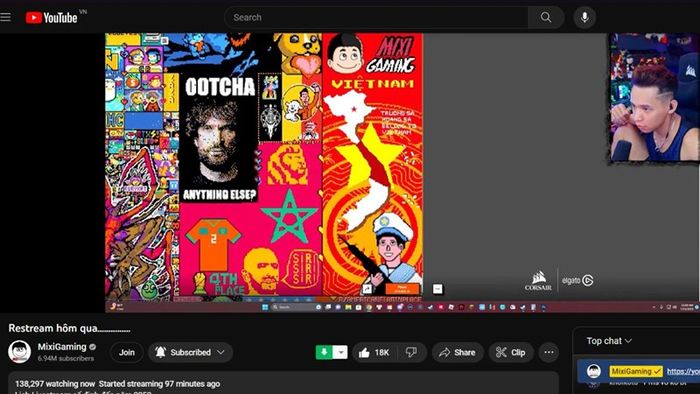The width and height of the screenshot is (700, 394).
Task: Open the YouTube hamburger guide menu
Action: tap(5, 17)
